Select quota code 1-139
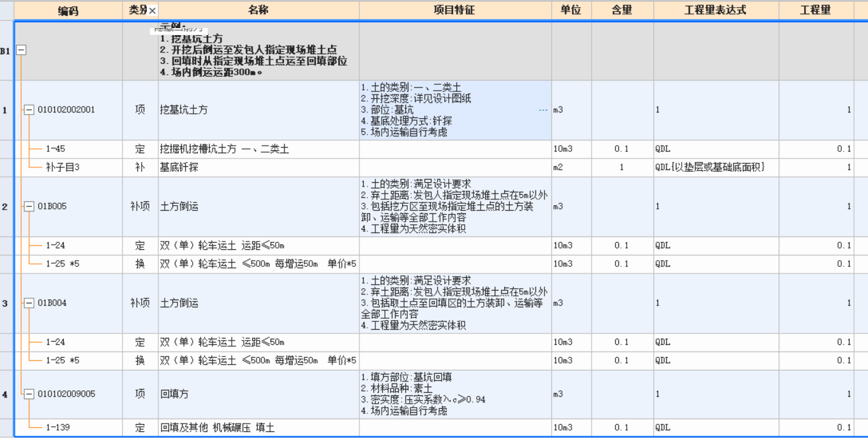Image resolution: width=868 pixels, height=444 pixels. tap(58, 427)
